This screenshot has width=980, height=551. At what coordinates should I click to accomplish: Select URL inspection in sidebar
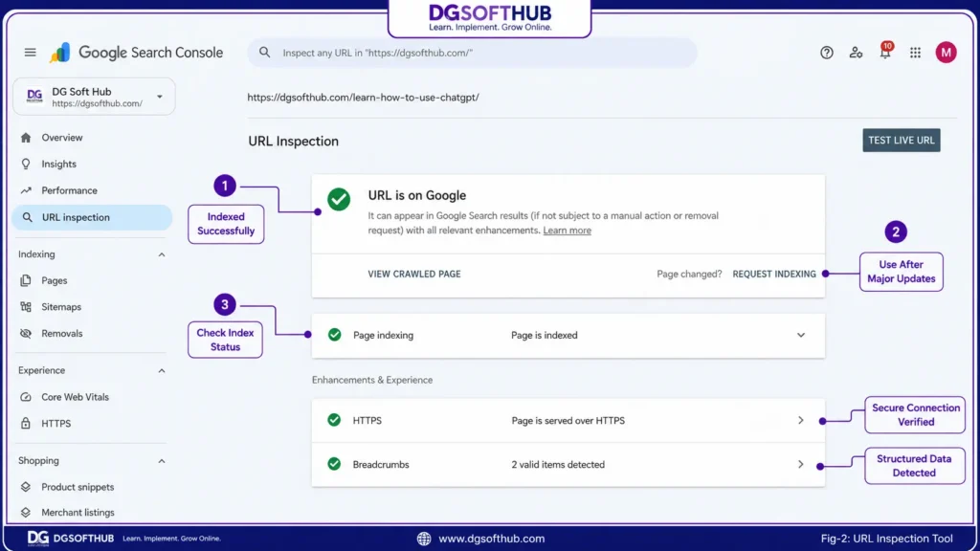[x=92, y=217]
